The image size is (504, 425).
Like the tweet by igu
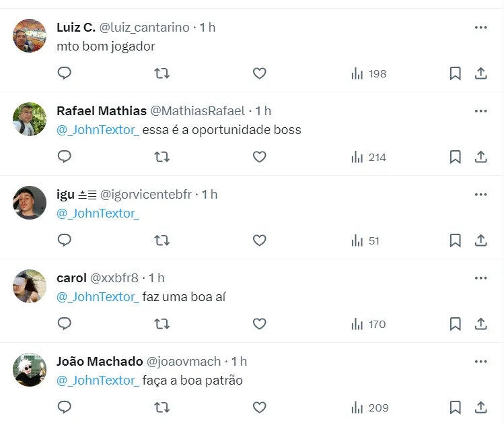[x=260, y=240]
